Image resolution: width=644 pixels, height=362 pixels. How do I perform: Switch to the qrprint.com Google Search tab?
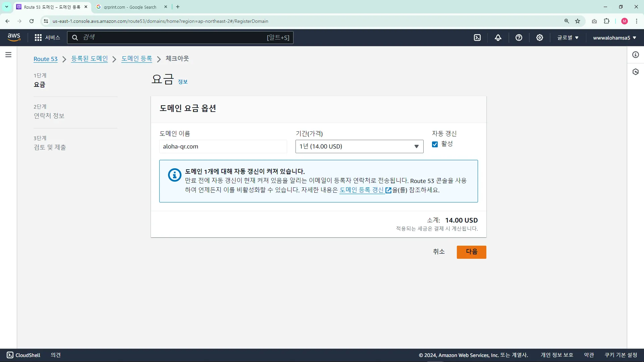(130, 7)
